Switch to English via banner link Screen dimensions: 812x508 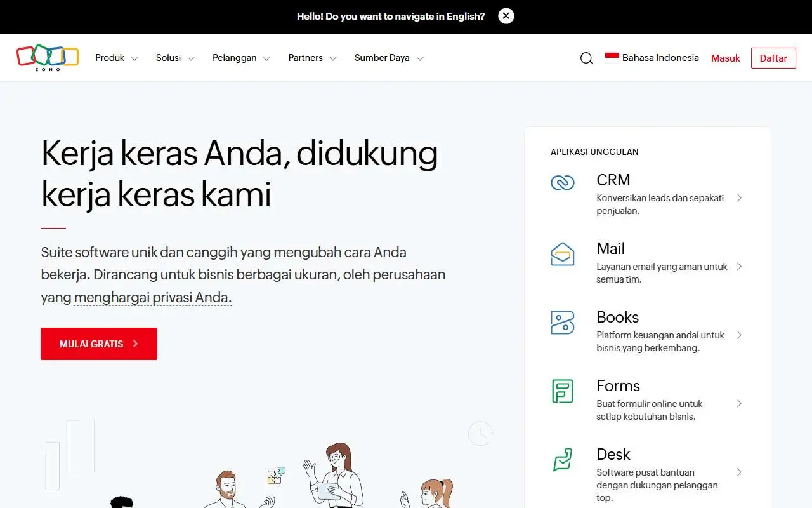pos(464,17)
